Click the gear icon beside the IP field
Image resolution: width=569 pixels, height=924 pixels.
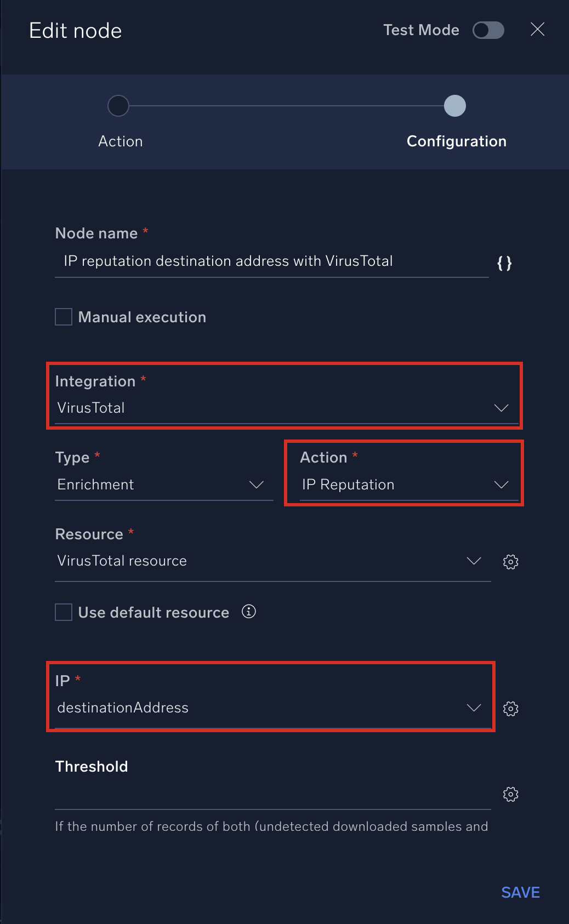pyautogui.click(x=510, y=708)
